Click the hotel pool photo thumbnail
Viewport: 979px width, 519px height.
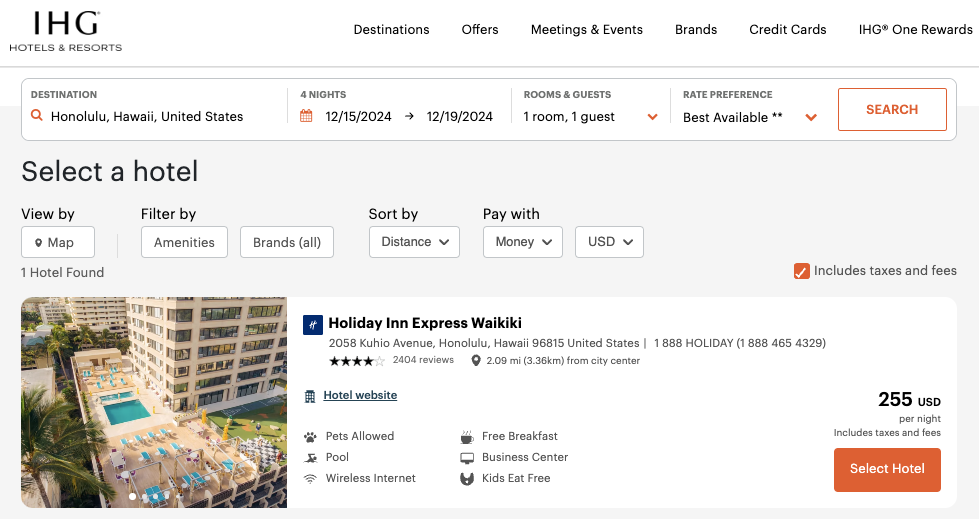(154, 402)
